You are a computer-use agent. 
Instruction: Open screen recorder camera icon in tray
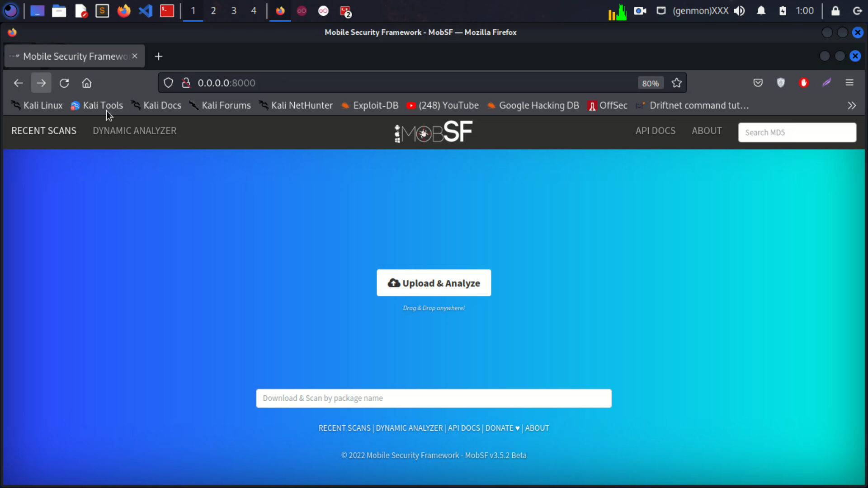640,11
